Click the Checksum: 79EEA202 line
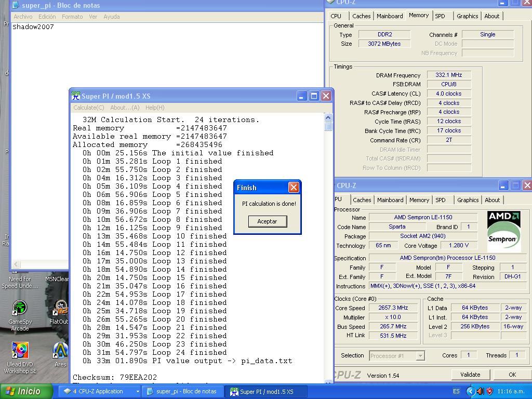The height and width of the screenshot is (399, 532). coord(115,377)
